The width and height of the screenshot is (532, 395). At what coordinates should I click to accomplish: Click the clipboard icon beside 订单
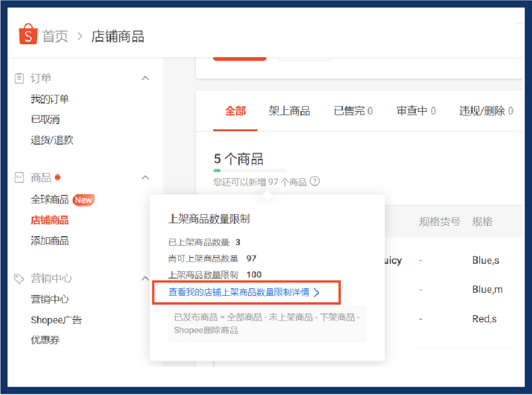click(20, 77)
